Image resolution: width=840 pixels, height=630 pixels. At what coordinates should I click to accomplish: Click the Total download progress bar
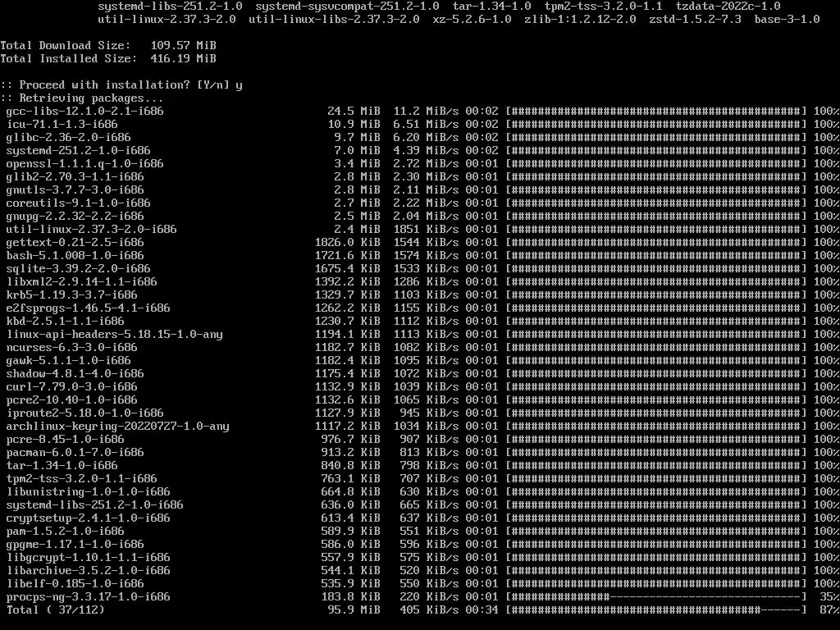656,609
